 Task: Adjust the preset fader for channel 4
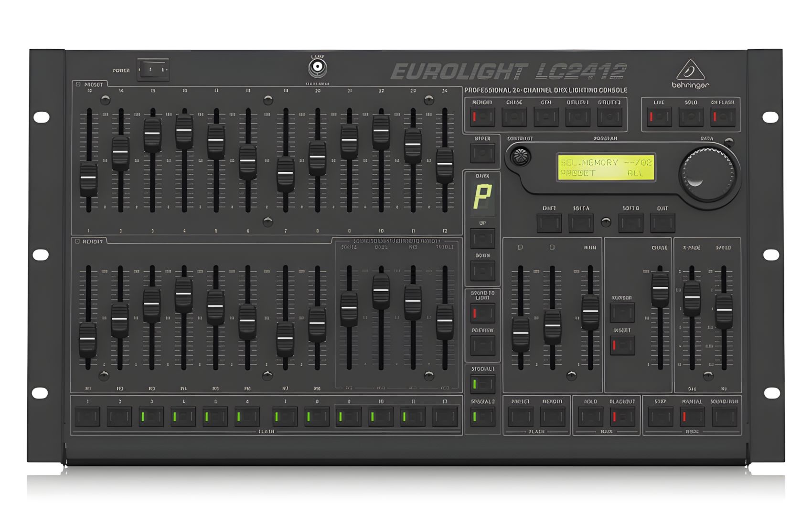(184, 132)
